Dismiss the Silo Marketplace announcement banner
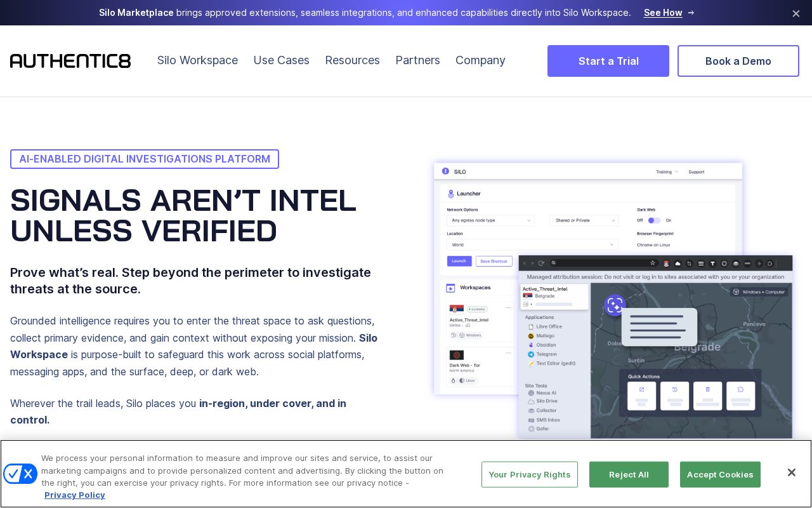The height and width of the screenshot is (508, 812). [796, 13]
